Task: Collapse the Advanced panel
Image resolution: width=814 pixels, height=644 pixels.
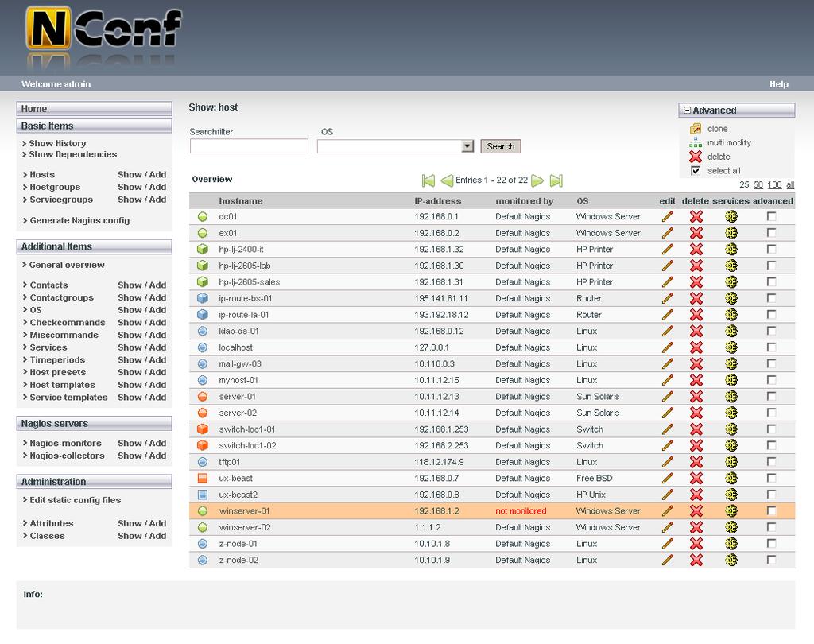Action: [688, 110]
